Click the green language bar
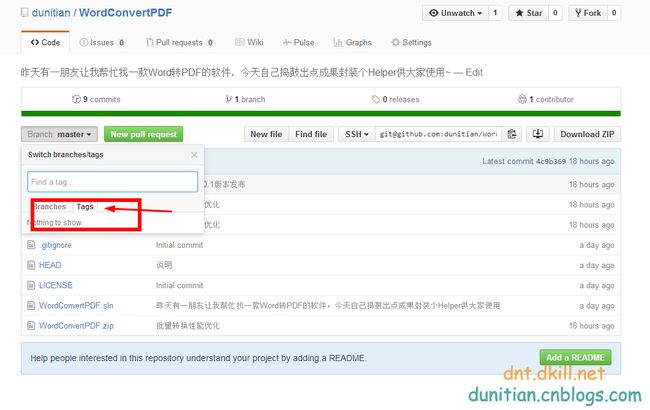Viewport: 650px width, 410px height. pos(321,113)
